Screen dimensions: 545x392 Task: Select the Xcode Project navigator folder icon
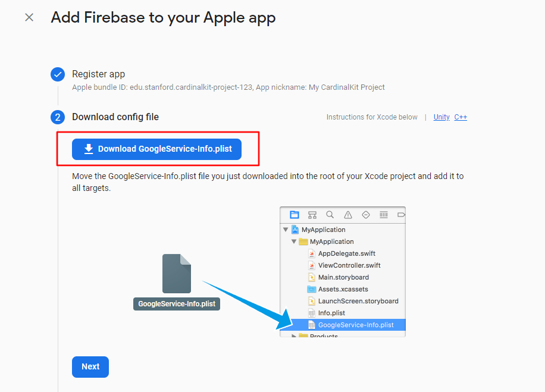click(294, 214)
